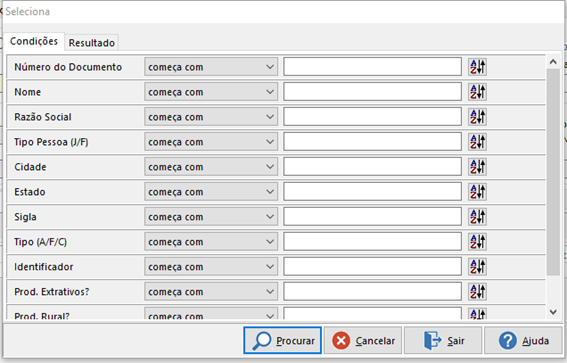
Task: Open the Cidade condition combo box
Action: 211,167
